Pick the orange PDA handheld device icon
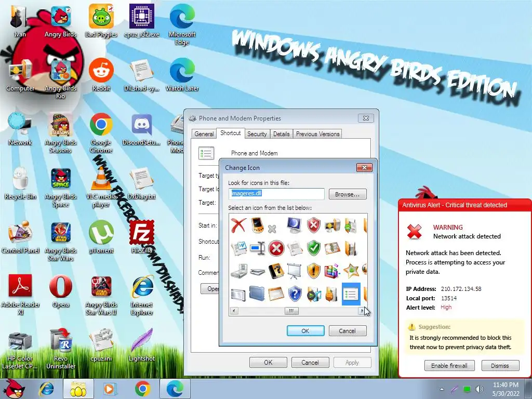This screenshot has height=399, width=532. pos(257,225)
